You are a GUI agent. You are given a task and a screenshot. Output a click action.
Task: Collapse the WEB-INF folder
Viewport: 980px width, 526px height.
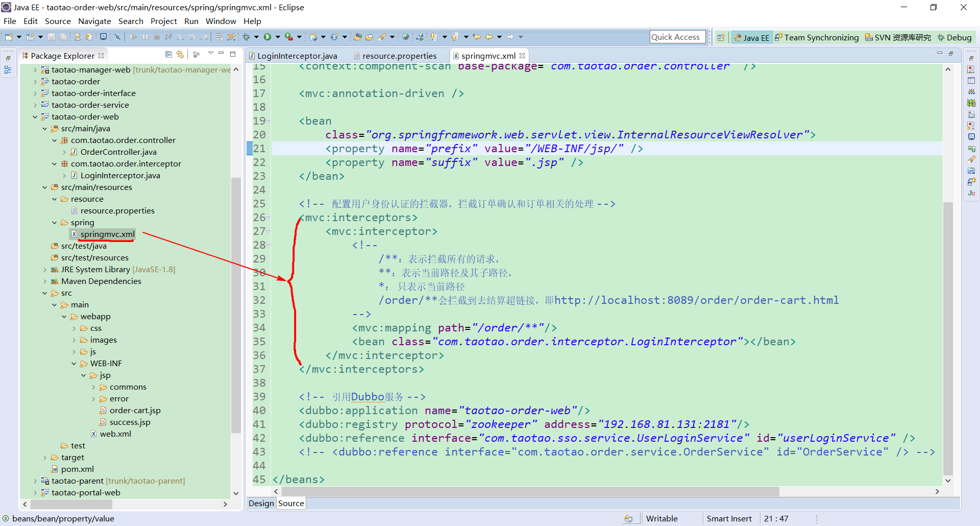click(74, 364)
